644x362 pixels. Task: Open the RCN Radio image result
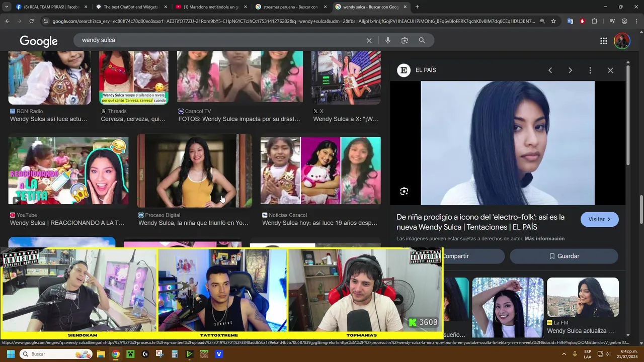click(49, 77)
